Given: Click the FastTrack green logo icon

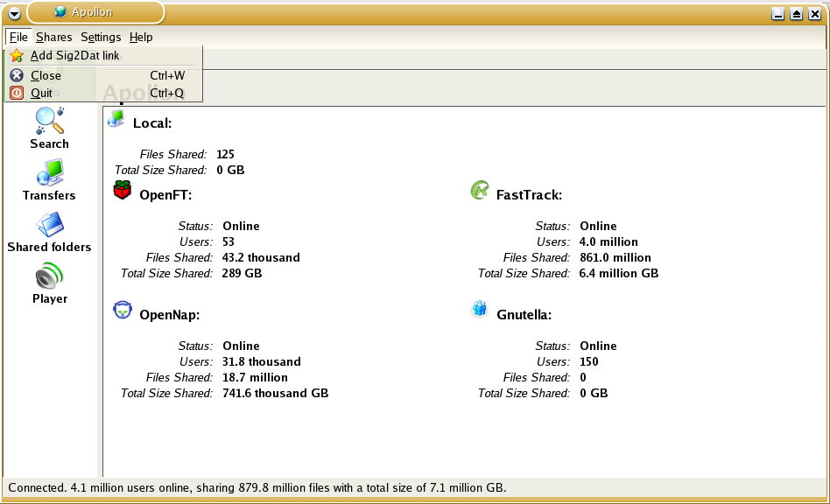Looking at the screenshot, I should coord(480,190).
